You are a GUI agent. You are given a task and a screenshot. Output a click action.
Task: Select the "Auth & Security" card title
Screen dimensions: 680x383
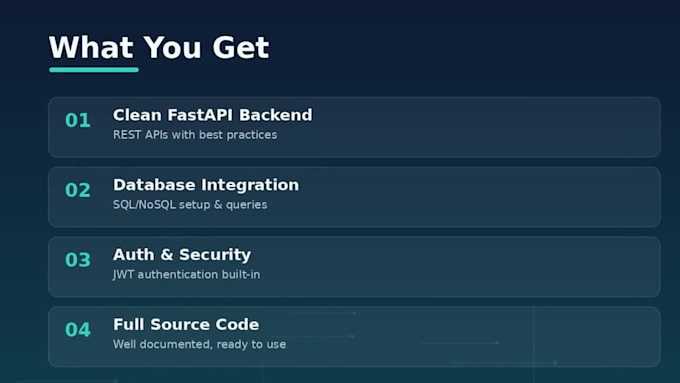coord(182,255)
